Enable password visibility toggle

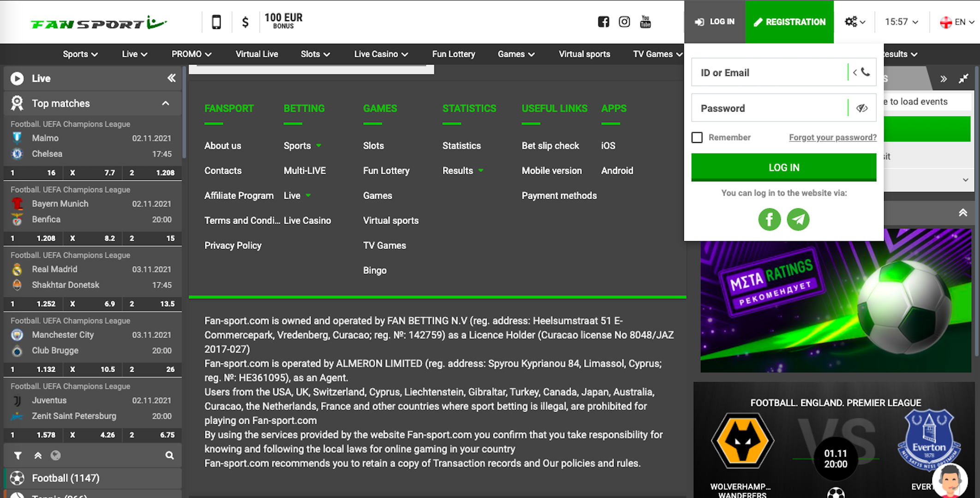click(x=862, y=108)
